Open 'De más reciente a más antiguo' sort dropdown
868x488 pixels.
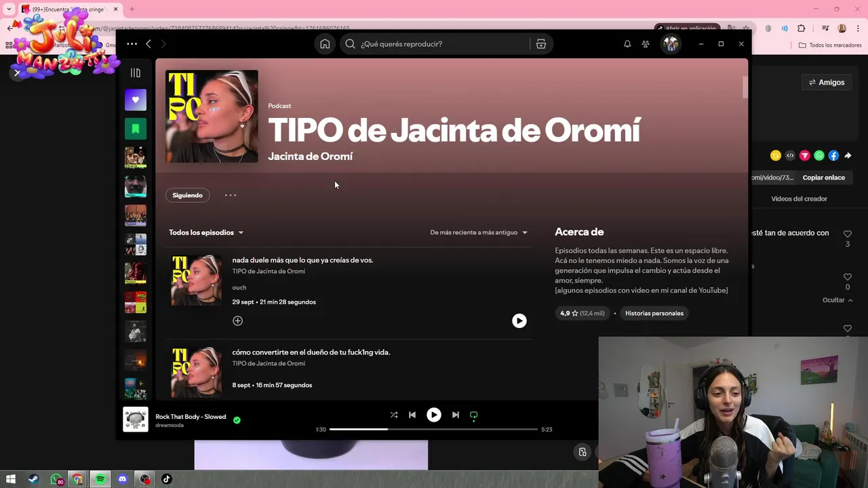(x=479, y=232)
